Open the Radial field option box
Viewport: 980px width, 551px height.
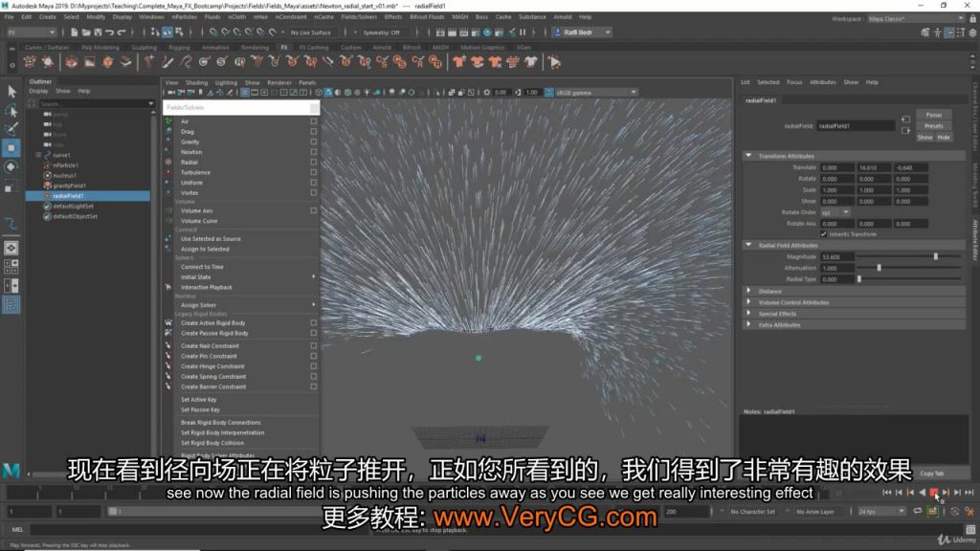[313, 162]
